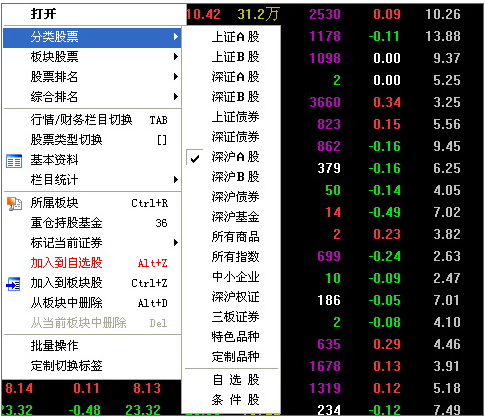This screenshot has width=485, height=420.
Task: Select 定制品种 in submenu
Action: click(x=231, y=357)
